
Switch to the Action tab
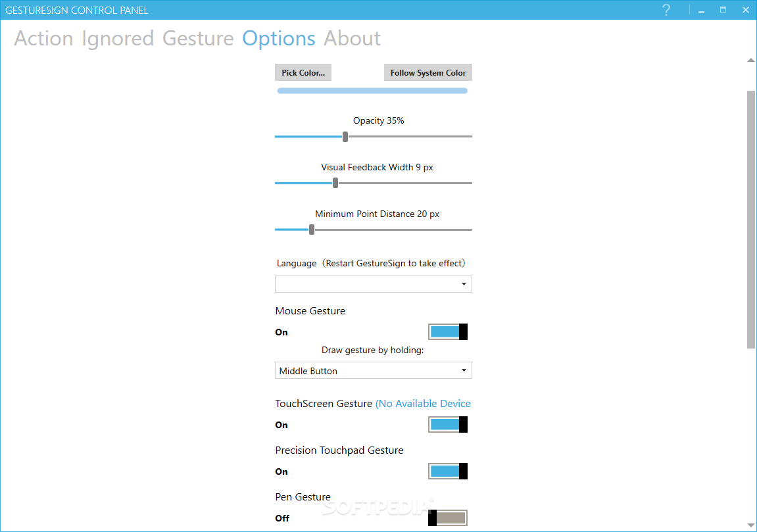pyautogui.click(x=43, y=39)
